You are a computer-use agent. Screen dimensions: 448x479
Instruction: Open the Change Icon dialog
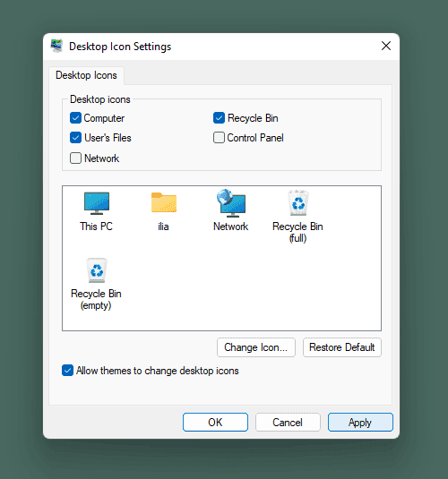tap(256, 347)
